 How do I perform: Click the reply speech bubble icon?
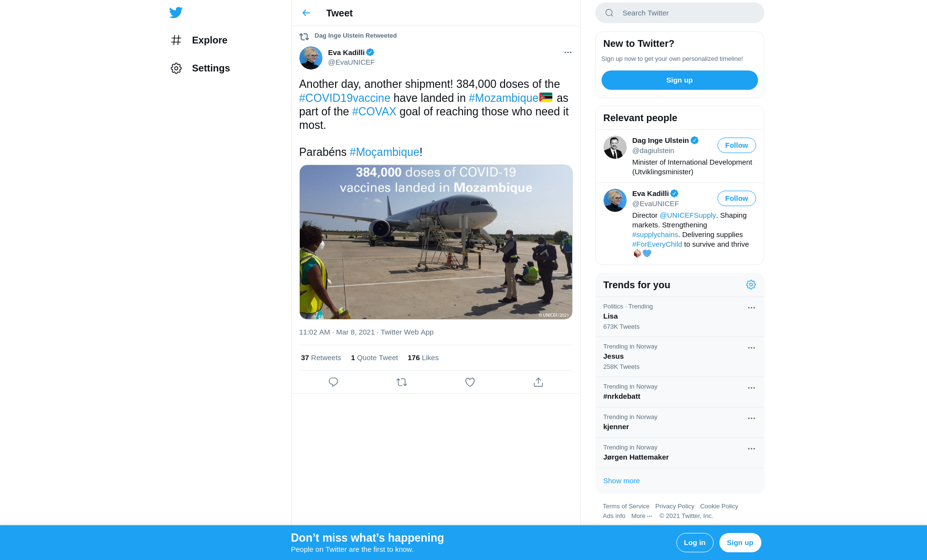pos(333,382)
